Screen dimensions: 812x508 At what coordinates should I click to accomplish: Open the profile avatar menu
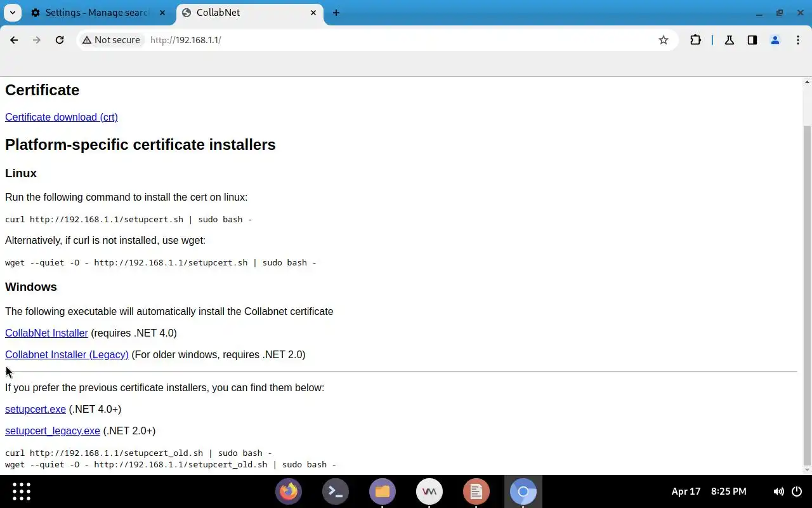click(x=775, y=40)
